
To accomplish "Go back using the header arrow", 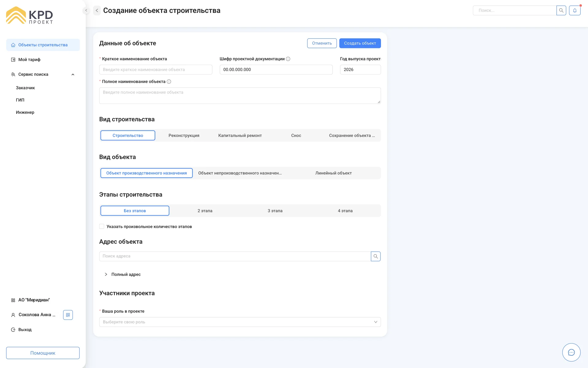I will click(x=97, y=10).
